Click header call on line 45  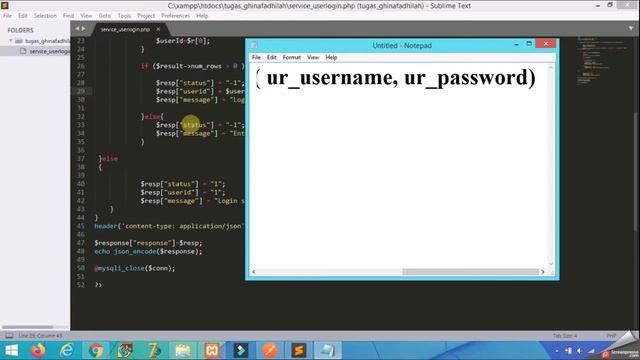click(106, 226)
